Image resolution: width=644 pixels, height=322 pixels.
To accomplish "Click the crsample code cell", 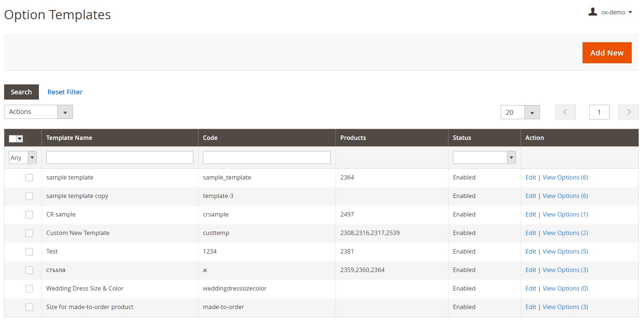I will pyautogui.click(x=216, y=214).
